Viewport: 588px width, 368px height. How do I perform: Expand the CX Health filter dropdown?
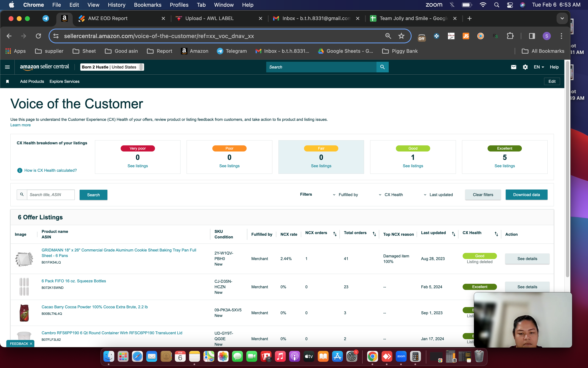coord(391,195)
